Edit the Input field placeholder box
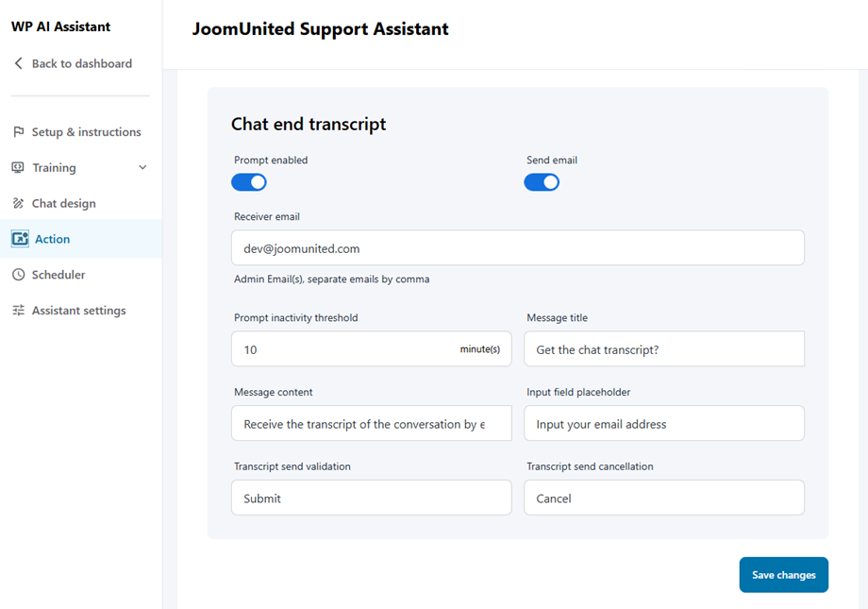Viewport: 868px width, 609px height. pos(664,424)
